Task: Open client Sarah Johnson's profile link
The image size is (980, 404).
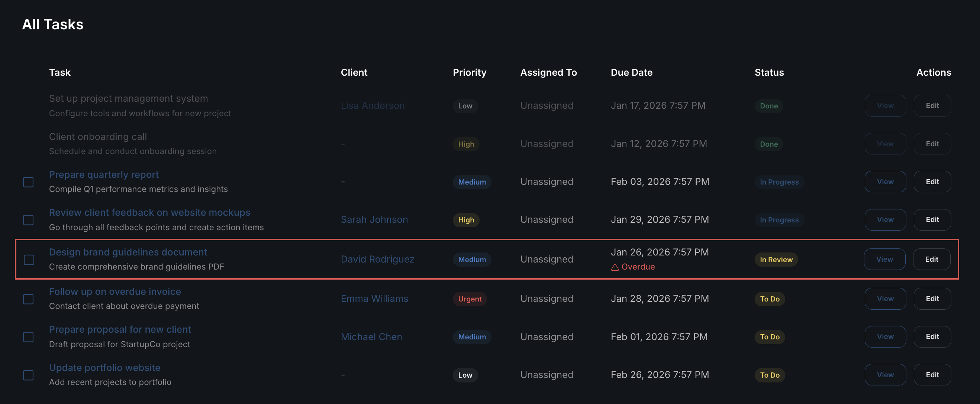Action: coord(374,220)
